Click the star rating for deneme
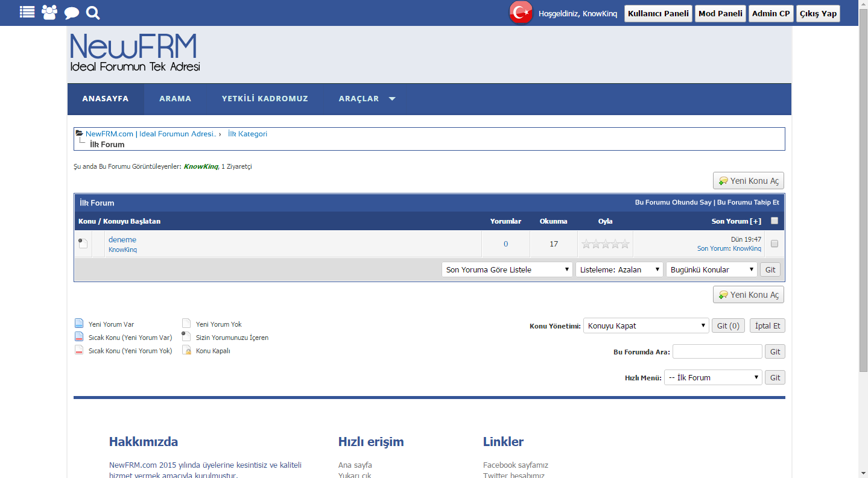This screenshot has width=868, height=478. tap(605, 244)
